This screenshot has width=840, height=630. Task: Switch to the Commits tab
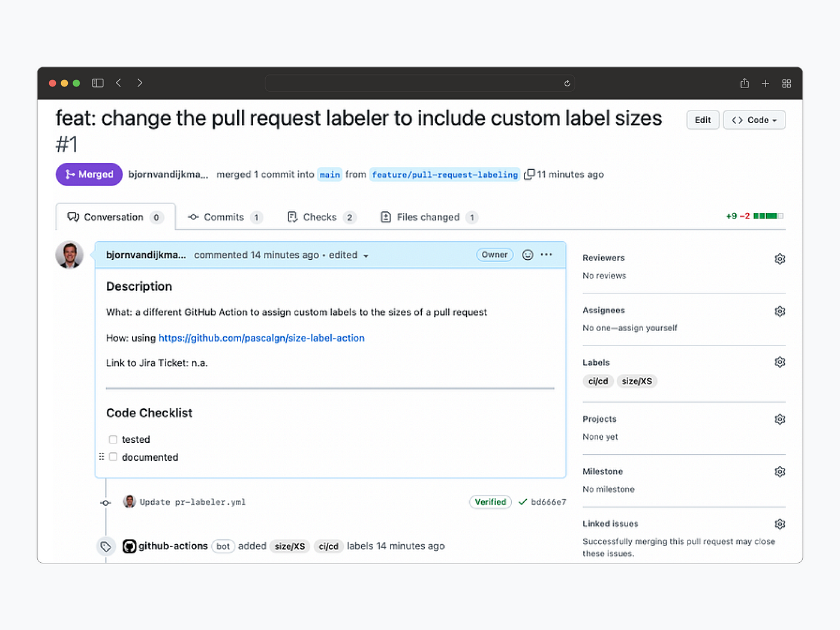click(225, 217)
